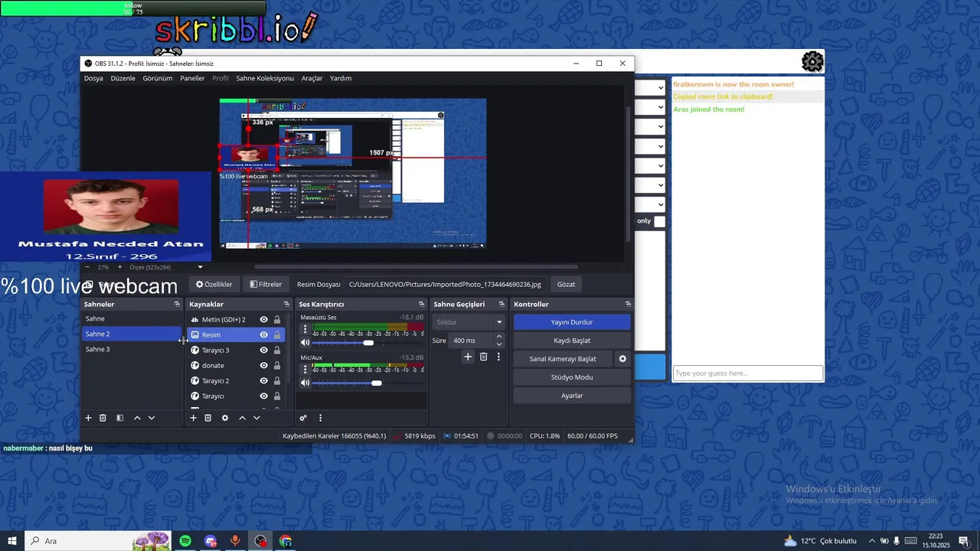Pop out the Kontroller dock
This screenshot has width=980, height=551.
pyautogui.click(x=628, y=305)
